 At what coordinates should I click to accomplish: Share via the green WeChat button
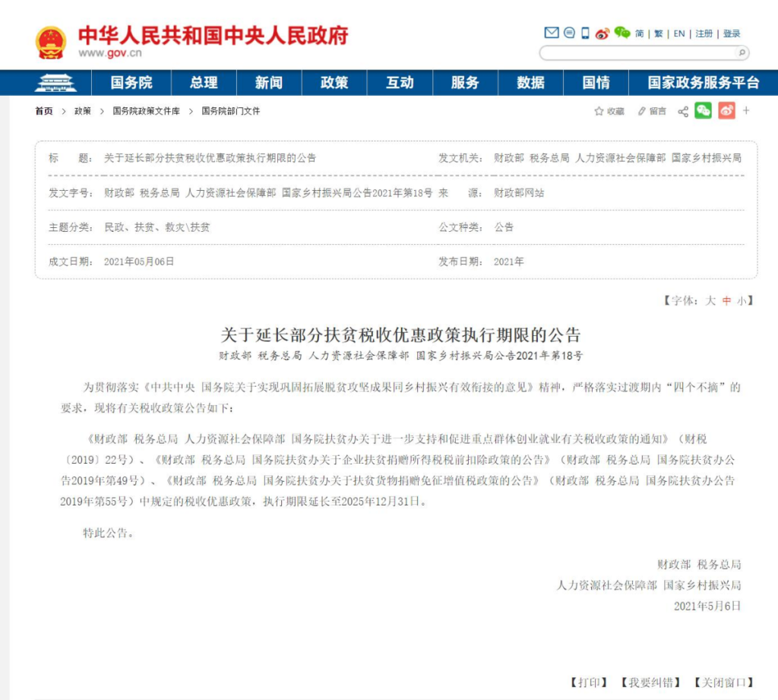704,111
